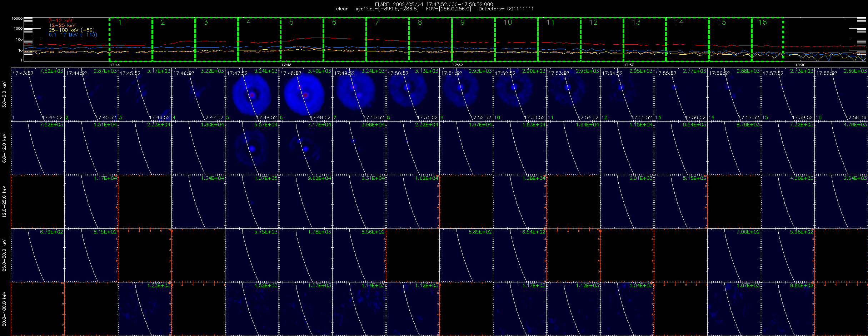Click the 17:52 time axis label
868x336 pixels.
[458, 65]
